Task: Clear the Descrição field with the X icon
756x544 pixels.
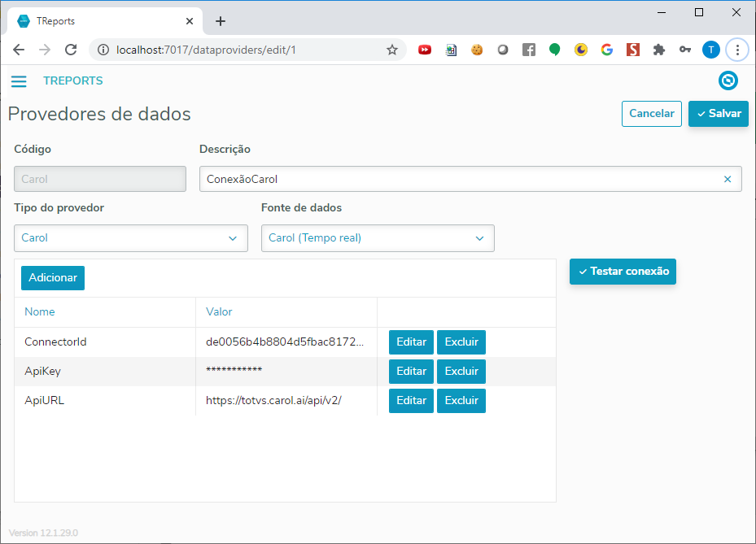Action: coord(728,179)
